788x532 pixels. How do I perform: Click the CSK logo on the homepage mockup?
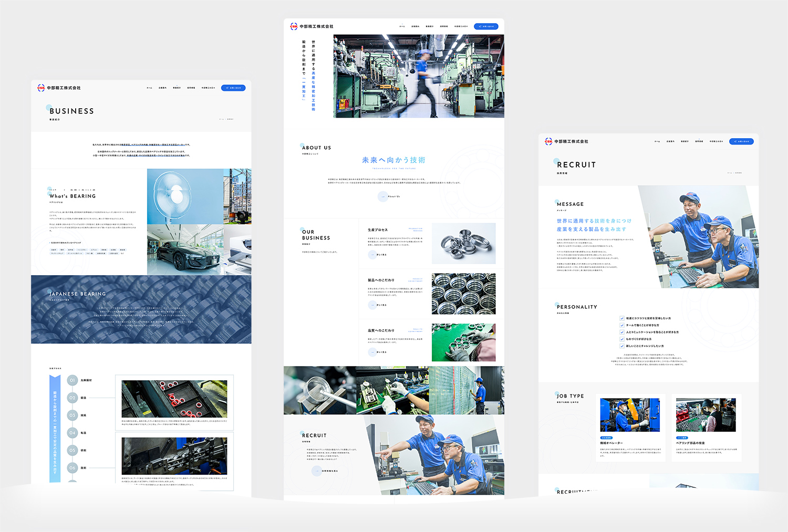point(294,26)
